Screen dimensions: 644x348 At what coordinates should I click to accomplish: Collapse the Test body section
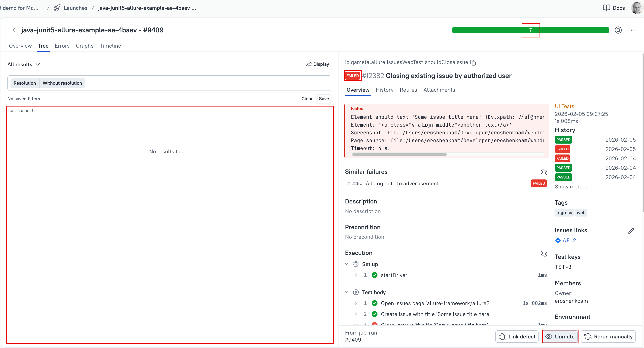pos(347,292)
